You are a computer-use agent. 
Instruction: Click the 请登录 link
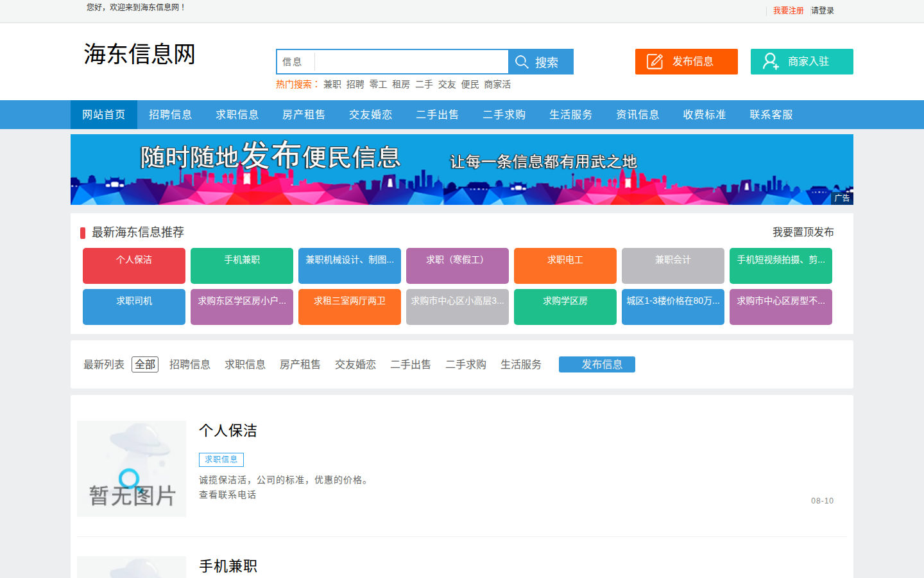pyautogui.click(x=823, y=10)
